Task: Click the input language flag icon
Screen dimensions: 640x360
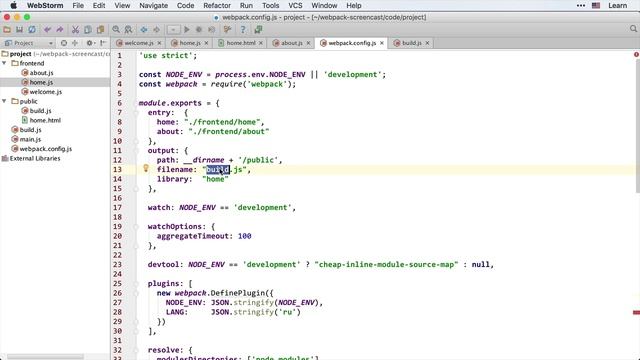Action: pyautogui.click(x=596, y=6)
